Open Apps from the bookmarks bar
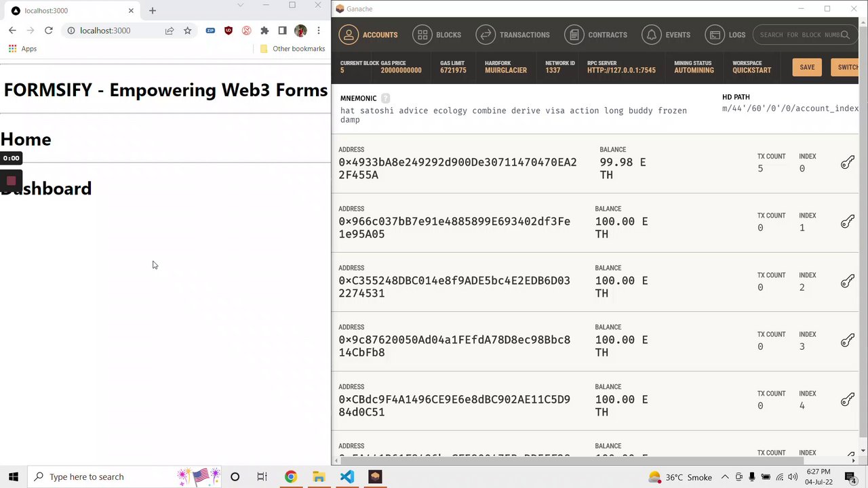This screenshot has width=868, height=488. click(x=22, y=49)
